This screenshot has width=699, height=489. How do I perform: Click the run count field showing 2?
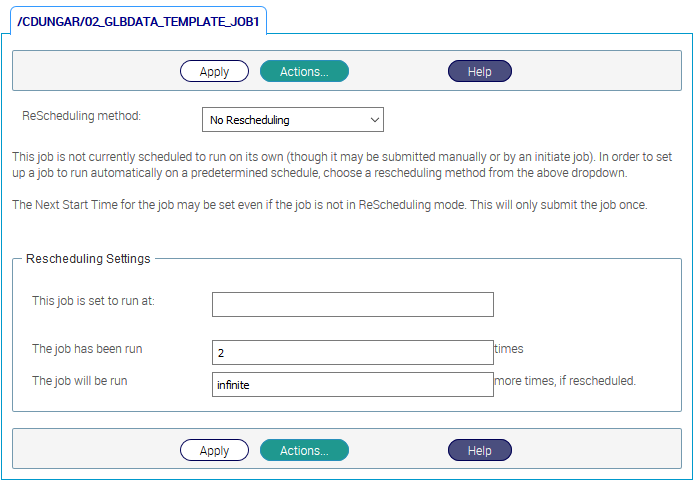point(353,352)
